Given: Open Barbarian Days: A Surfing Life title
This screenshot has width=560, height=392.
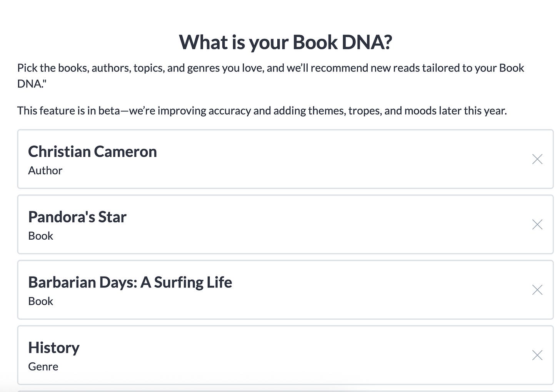Looking at the screenshot, I should click(x=130, y=282).
